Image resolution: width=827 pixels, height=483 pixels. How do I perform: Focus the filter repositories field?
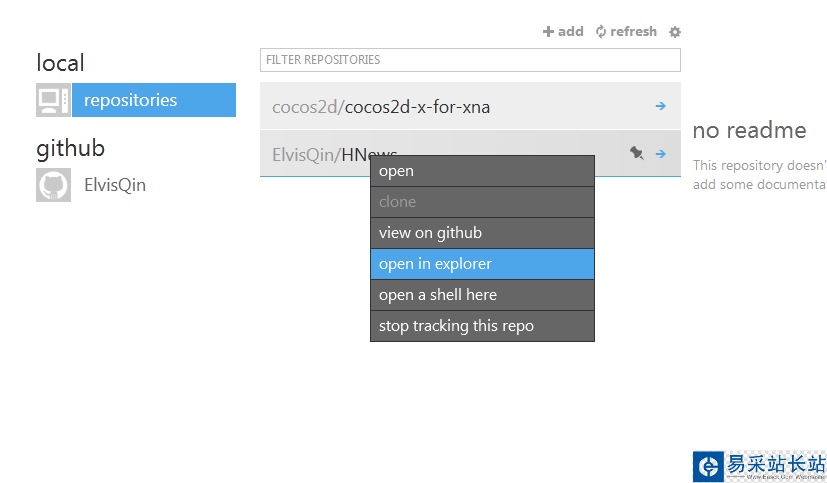470,60
